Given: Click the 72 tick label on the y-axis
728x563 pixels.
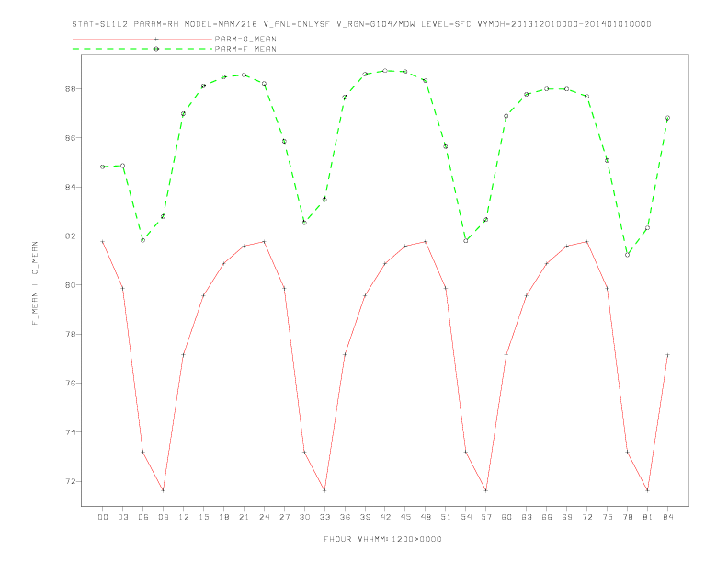Looking at the screenshot, I should (x=70, y=482).
